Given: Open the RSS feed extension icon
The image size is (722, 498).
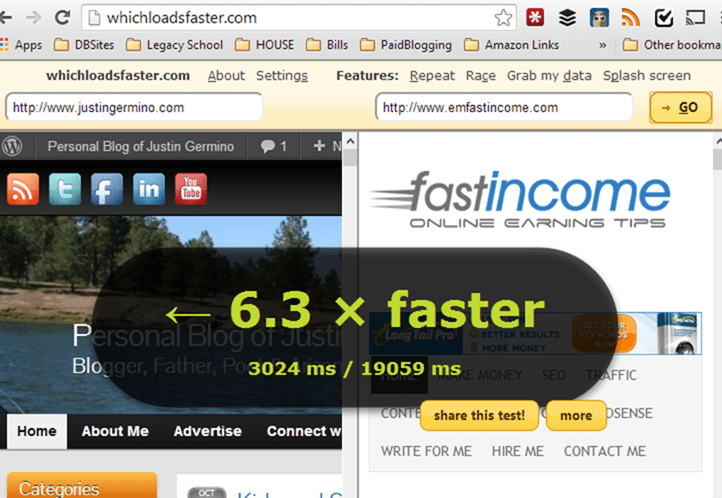Looking at the screenshot, I should (x=631, y=17).
